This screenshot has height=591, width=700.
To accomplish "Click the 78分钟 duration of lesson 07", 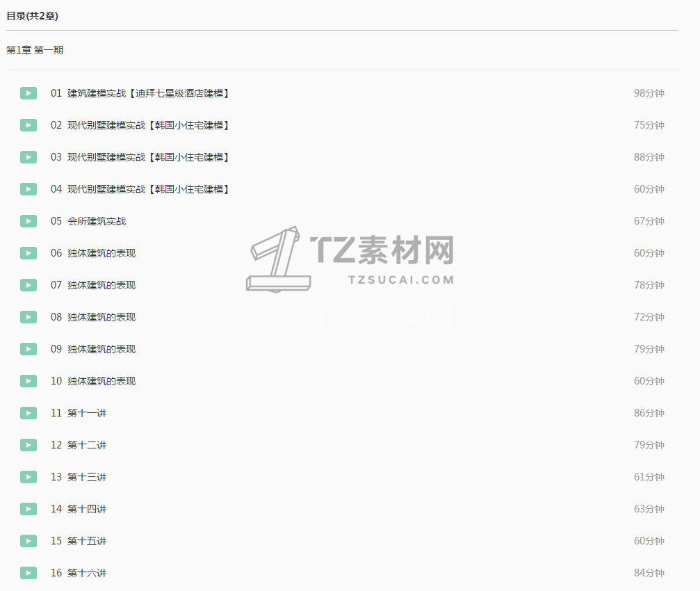I will point(649,285).
